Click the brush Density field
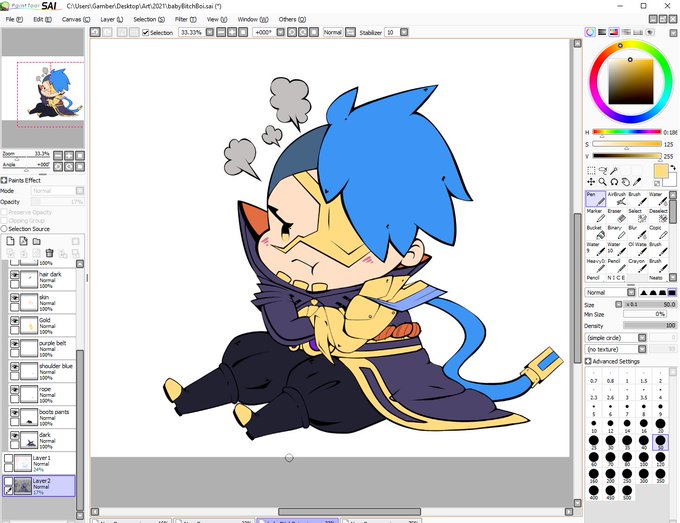This screenshot has width=680, height=523. point(650,325)
